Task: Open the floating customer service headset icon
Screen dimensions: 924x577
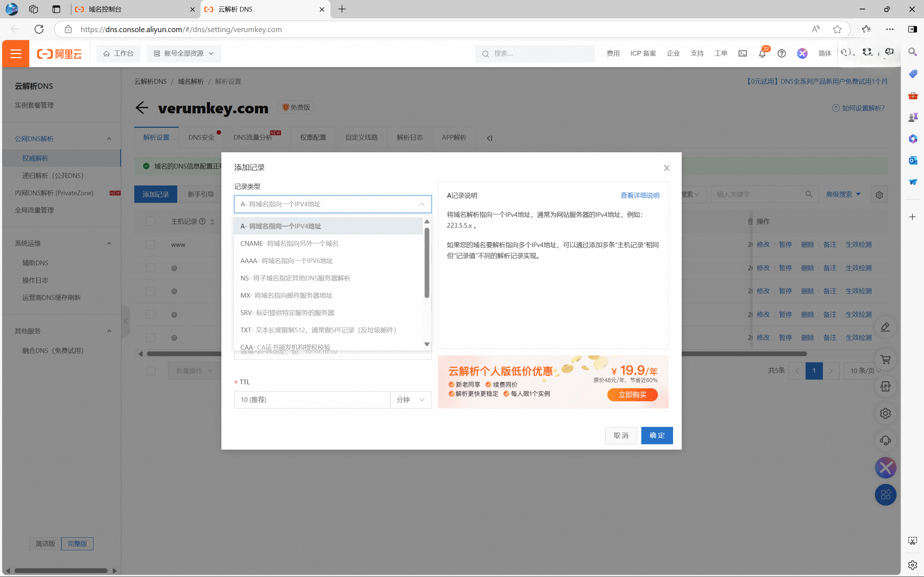Action: pos(885,440)
